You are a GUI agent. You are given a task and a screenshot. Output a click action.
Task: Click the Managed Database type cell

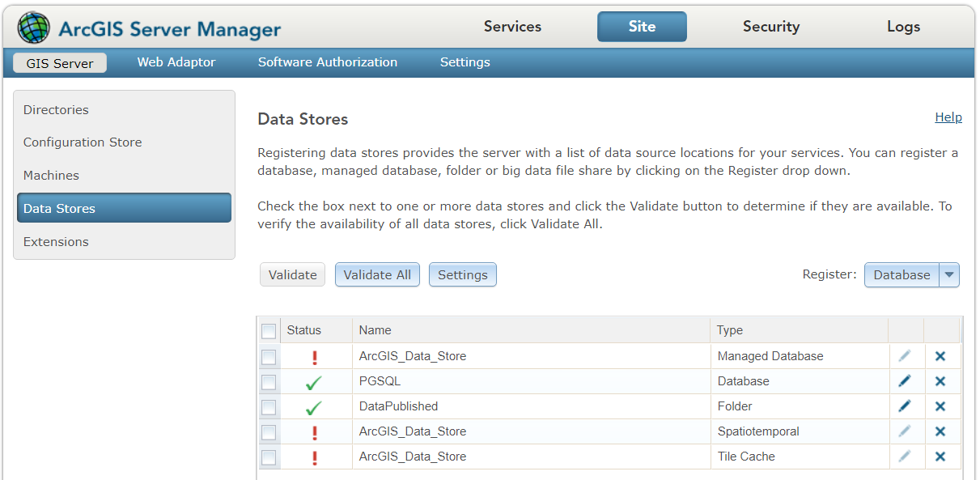click(x=800, y=356)
